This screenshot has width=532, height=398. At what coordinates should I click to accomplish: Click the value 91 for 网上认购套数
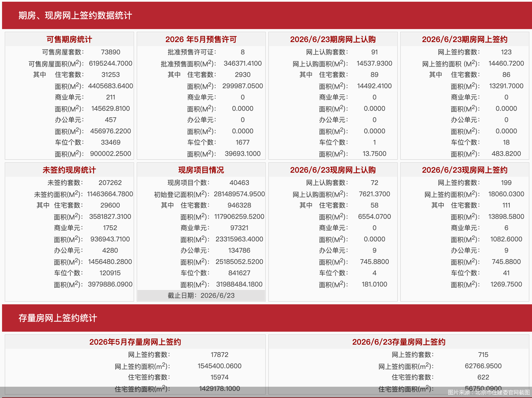point(375,52)
